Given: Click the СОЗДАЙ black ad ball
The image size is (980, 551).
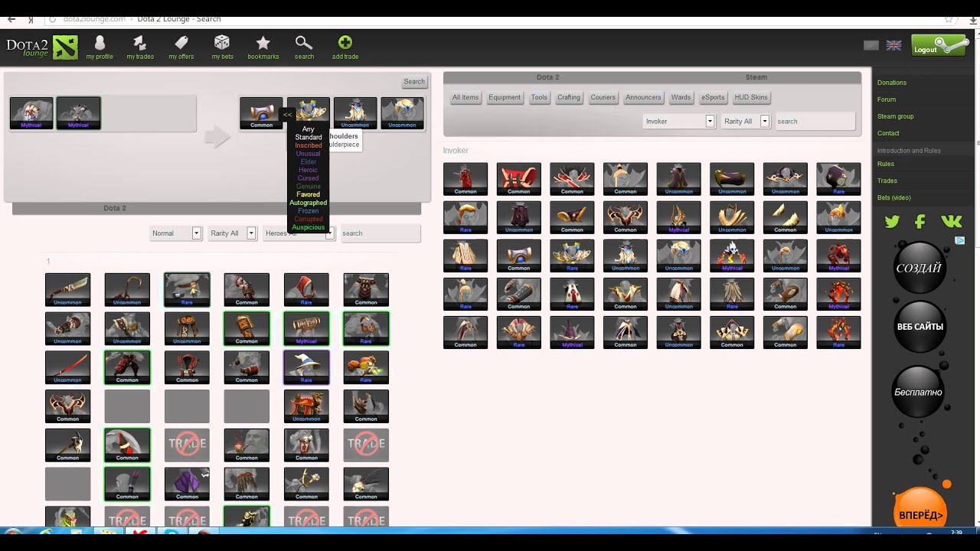Looking at the screenshot, I should coord(920,268).
